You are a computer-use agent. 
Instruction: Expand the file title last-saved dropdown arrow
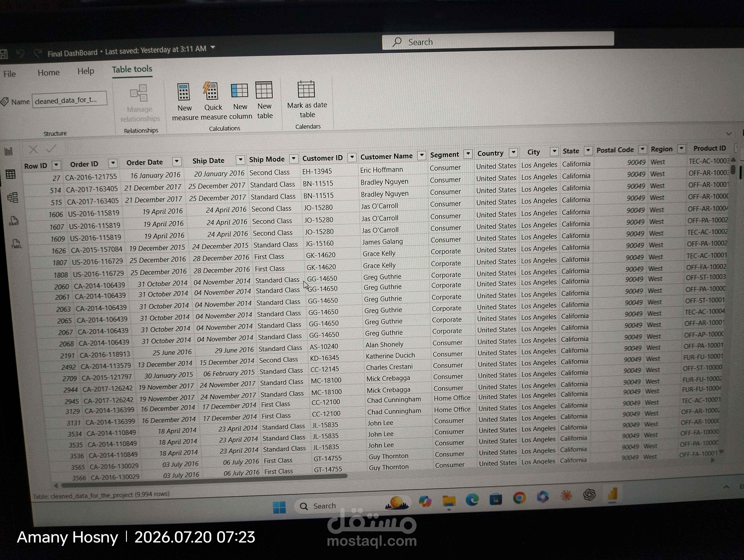(x=213, y=48)
